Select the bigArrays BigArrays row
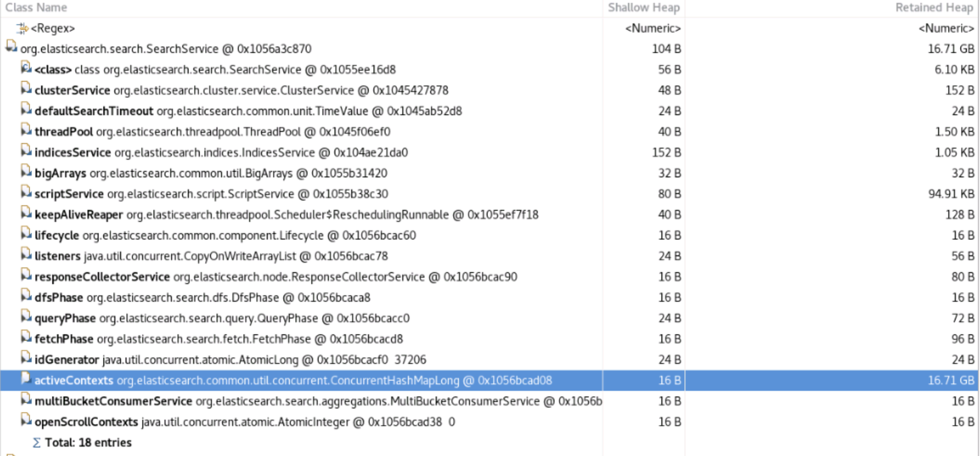This screenshot has height=456, width=980. click(490, 173)
